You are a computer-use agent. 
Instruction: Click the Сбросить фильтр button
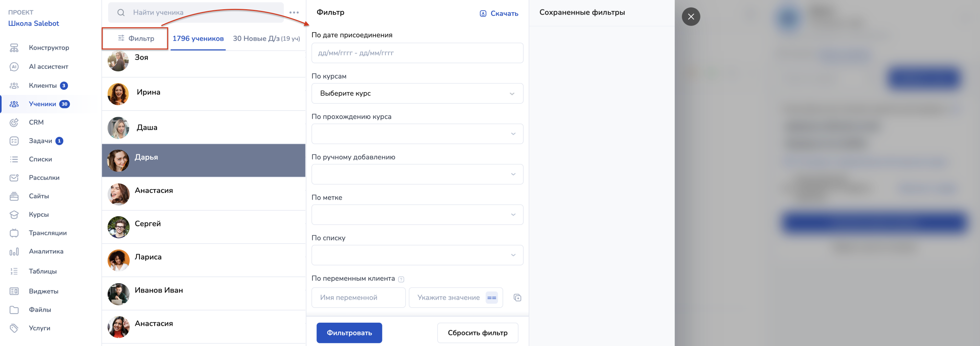(x=477, y=333)
